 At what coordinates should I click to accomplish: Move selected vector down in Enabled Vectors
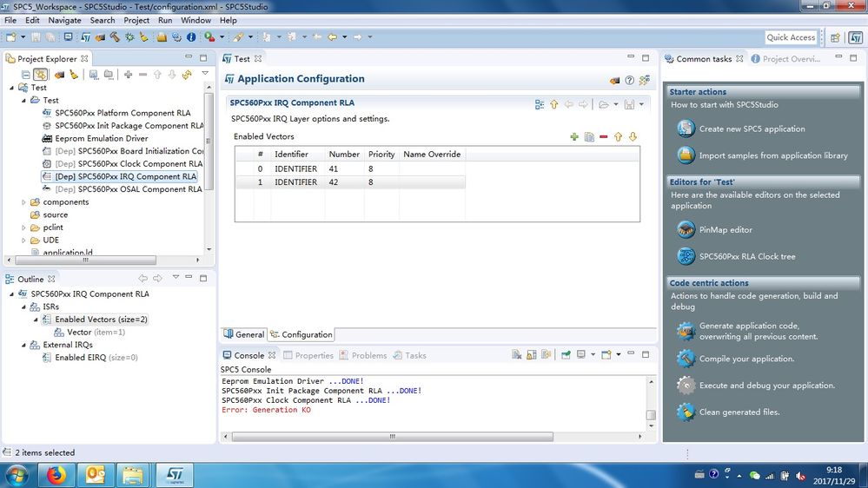(633, 136)
